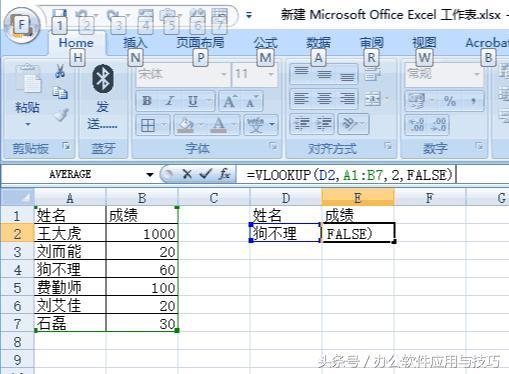Click the Decrease Indent icon

[301, 123]
